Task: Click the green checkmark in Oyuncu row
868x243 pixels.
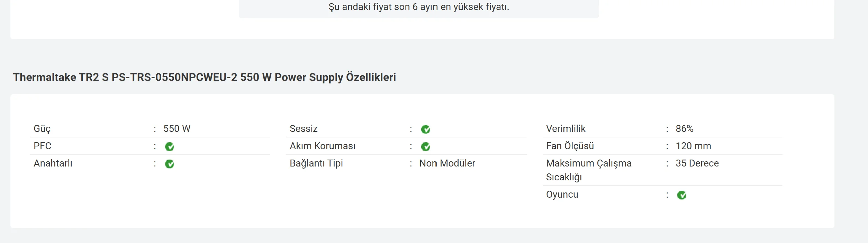Action: click(682, 195)
